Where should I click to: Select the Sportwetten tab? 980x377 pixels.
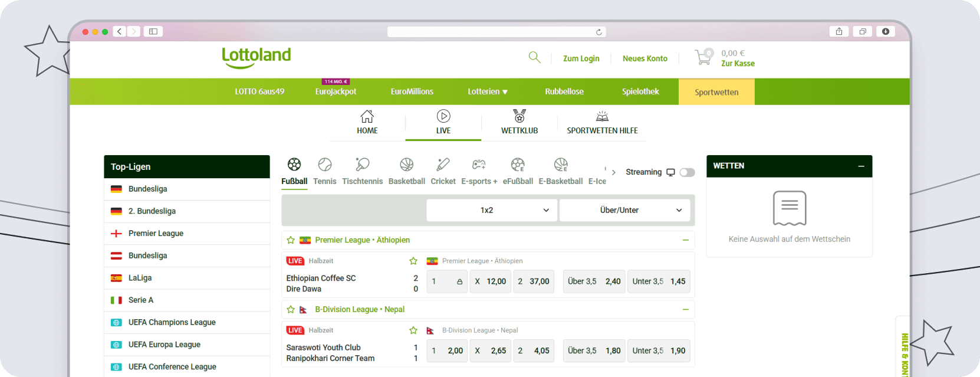716,92
